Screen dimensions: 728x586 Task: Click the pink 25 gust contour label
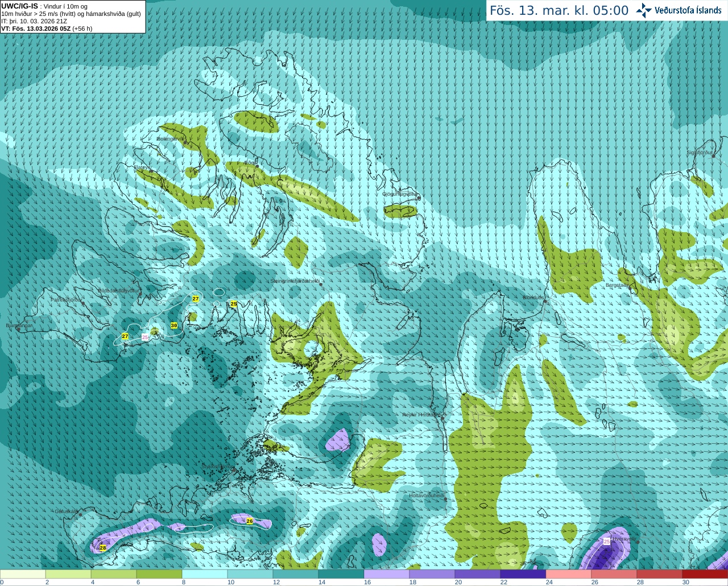(145, 337)
